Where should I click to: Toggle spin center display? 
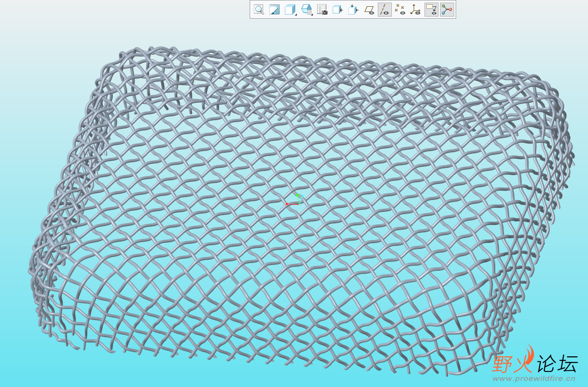tap(447, 9)
